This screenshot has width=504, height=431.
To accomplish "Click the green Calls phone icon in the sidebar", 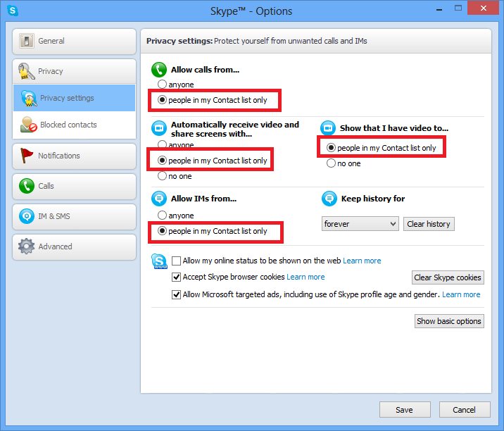I will 27,186.
